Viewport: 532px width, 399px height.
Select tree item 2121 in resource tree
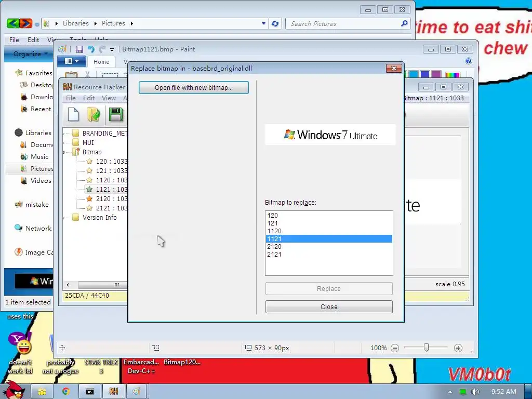point(111,208)
